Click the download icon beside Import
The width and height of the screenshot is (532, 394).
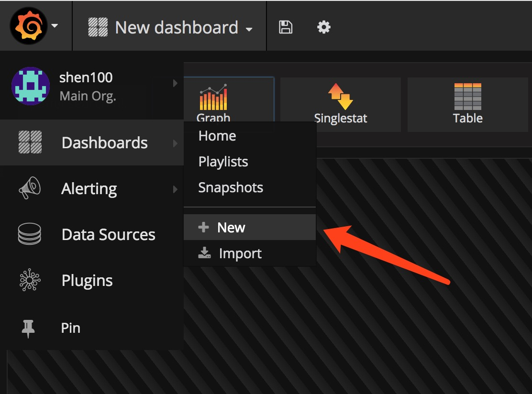pyautogui.click(x=204, y=252)
